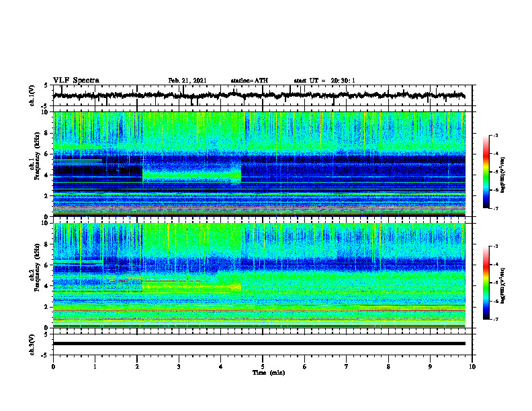Click the "10" tick on the time axis
The height and width of the screenshot is (411, 532).
point(472,367)
